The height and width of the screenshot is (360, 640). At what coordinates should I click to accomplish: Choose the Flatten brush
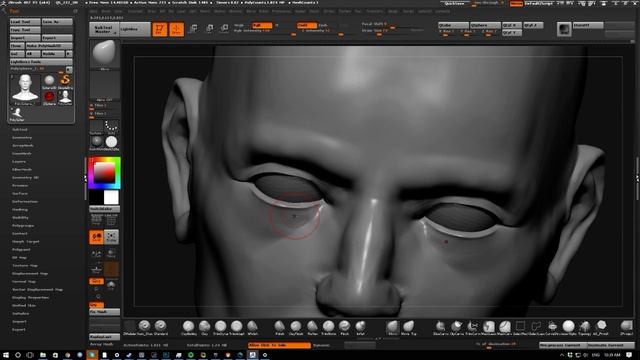(312, 327)
